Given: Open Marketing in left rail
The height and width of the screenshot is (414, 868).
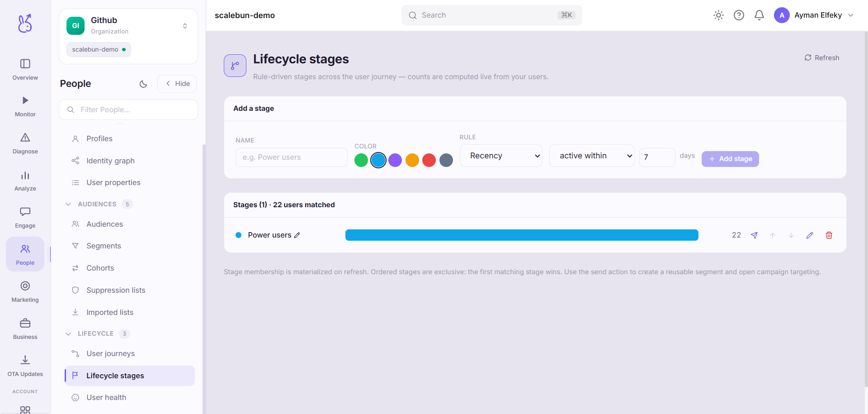Looking at the screenshot, I should tap(25, 292).
